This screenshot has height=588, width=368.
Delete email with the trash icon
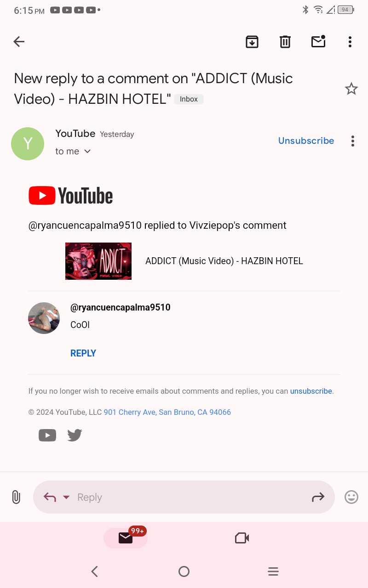pos(285,42)
